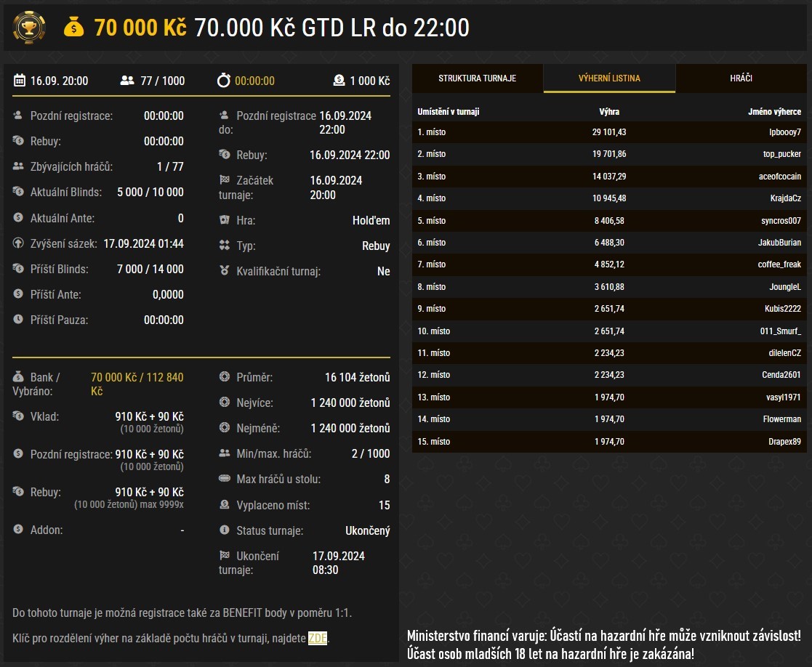Click the trophy poker chip logo
The height and width of the screenshot is (667, 812).
coord(29,28)
